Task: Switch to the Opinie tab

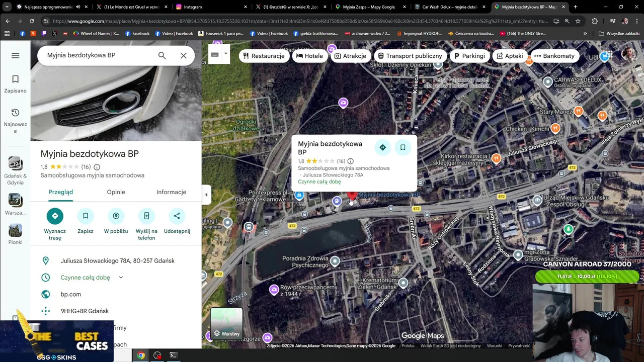Action: point(116,192)
